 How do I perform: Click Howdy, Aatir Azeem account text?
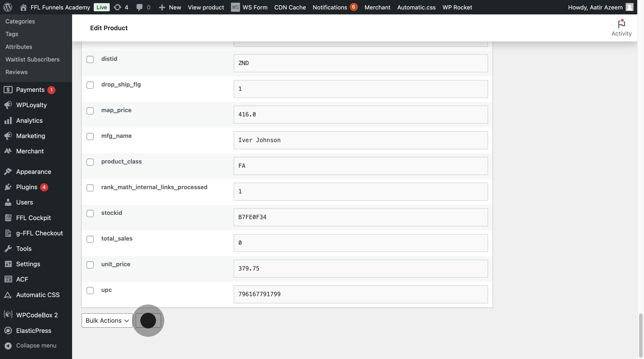tap(595, 7)
